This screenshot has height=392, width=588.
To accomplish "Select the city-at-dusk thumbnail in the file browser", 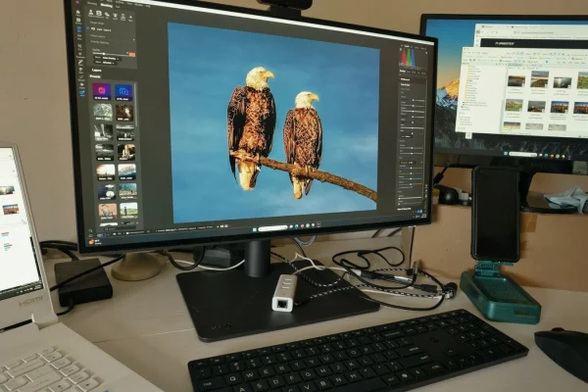I will click(559, 108).
